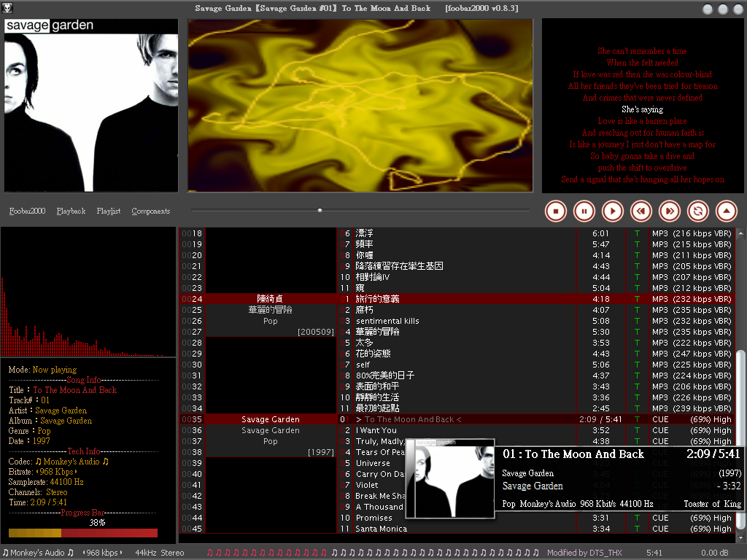Click the white lyric line 'She's saying'
Image resolution: width=747 pixels, height=560 pixels.
(642, 109)
